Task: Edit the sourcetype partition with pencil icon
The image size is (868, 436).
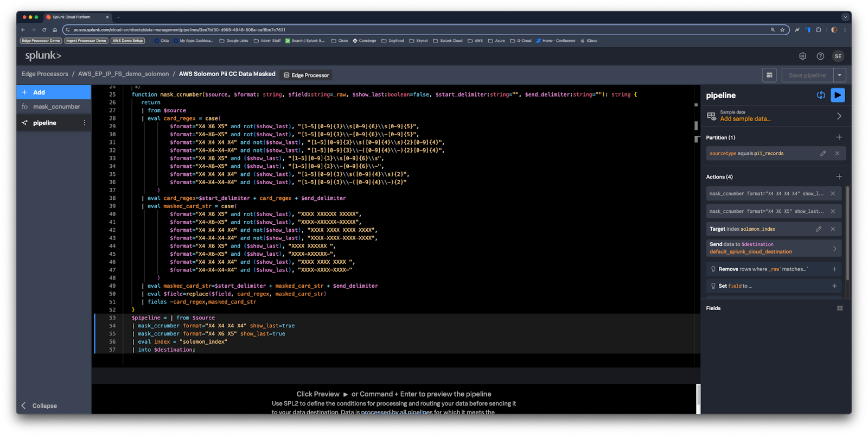Action: coord(823,154)
